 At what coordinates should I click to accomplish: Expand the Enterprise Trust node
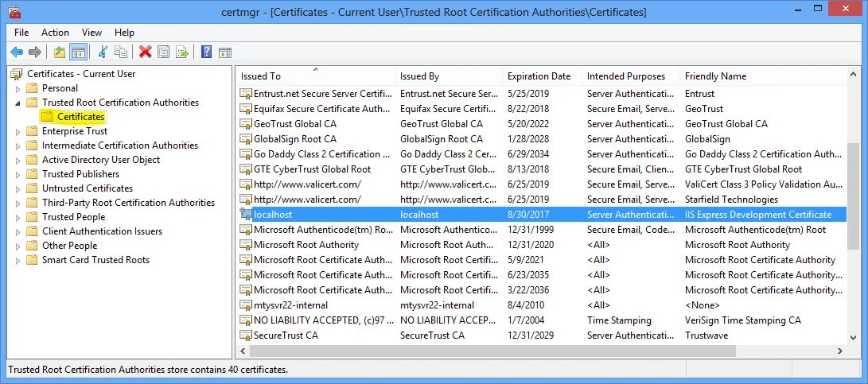point(18,132)
